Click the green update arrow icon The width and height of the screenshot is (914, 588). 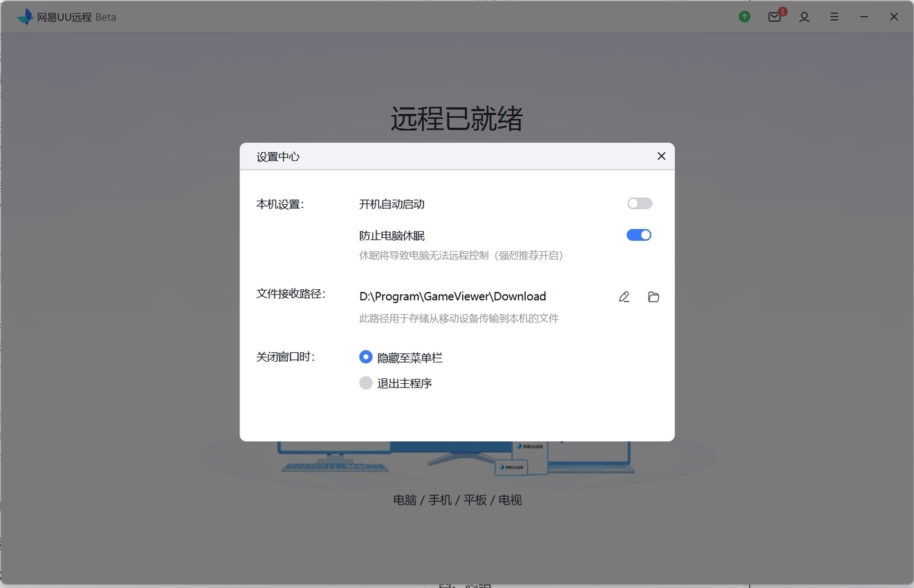(x=744, y=17)
